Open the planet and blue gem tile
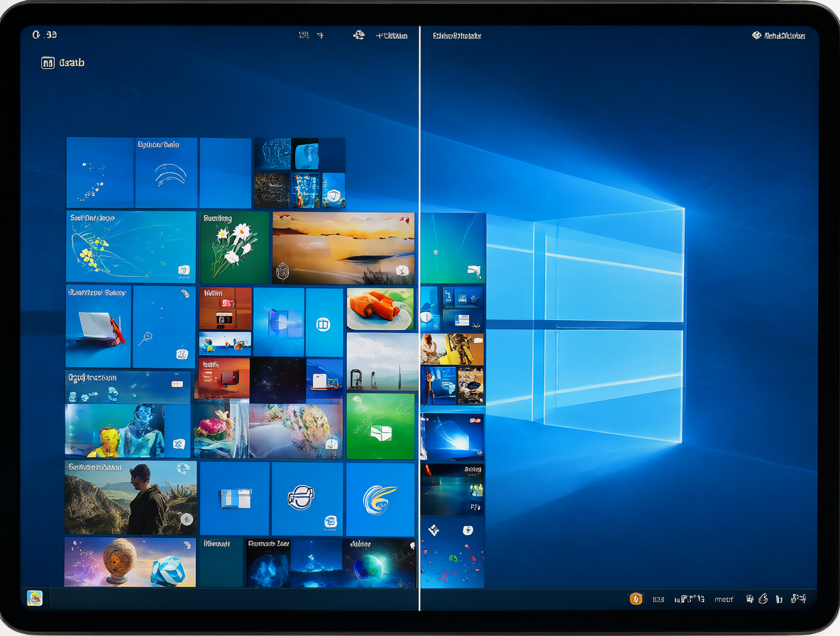This screenshot has width=840, height=636. coord(130,562)
